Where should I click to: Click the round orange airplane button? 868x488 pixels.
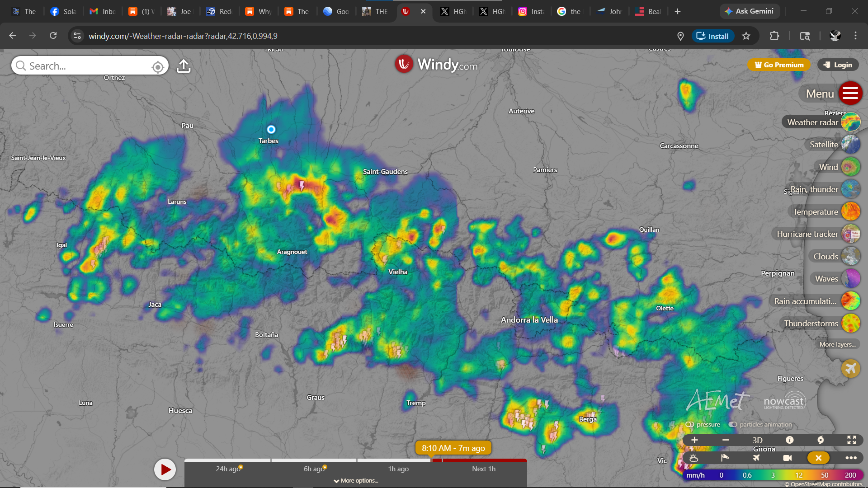pyautogui.click(x=850, y=368)
